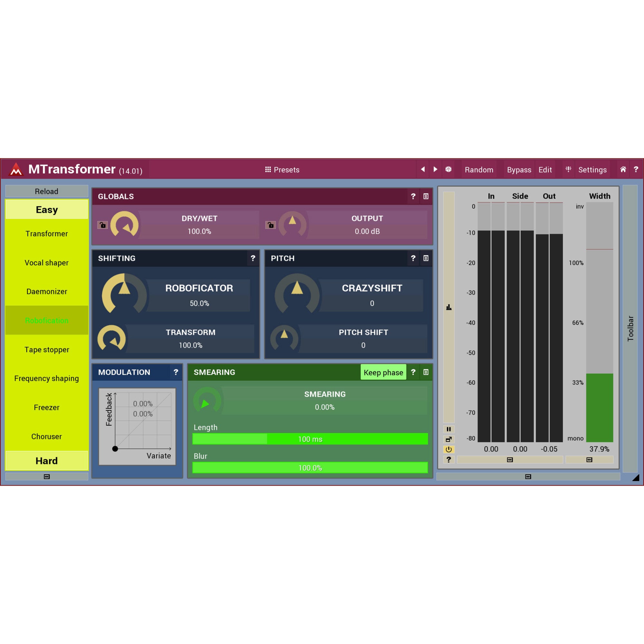The height and width of the screenshot is (644, 644).
Task: Collapse the In/Side/Out meter bar handle
Action: pyautogui.click(x=510, y=460)
